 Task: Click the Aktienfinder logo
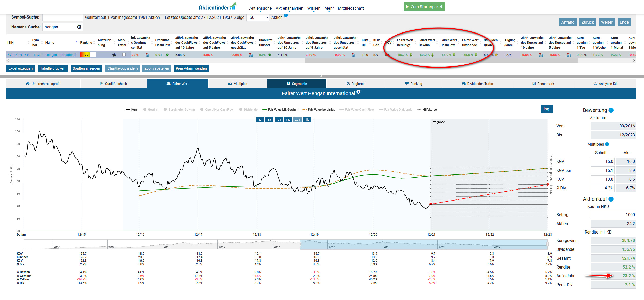(x=217, y=7)
